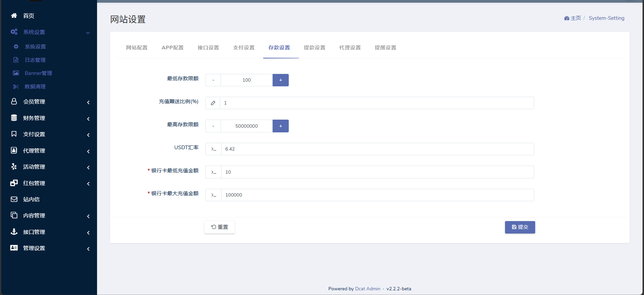Click the 重置 reset button
The width and height of the screenshot is (644, 295).
pyautogui.click(x=220, y=227)
